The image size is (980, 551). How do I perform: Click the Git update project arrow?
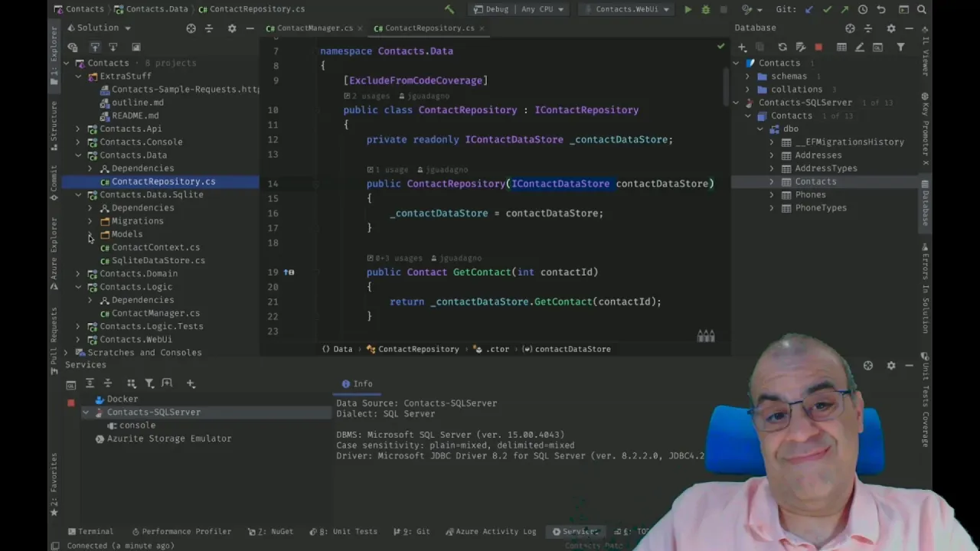tap(809, 9)
